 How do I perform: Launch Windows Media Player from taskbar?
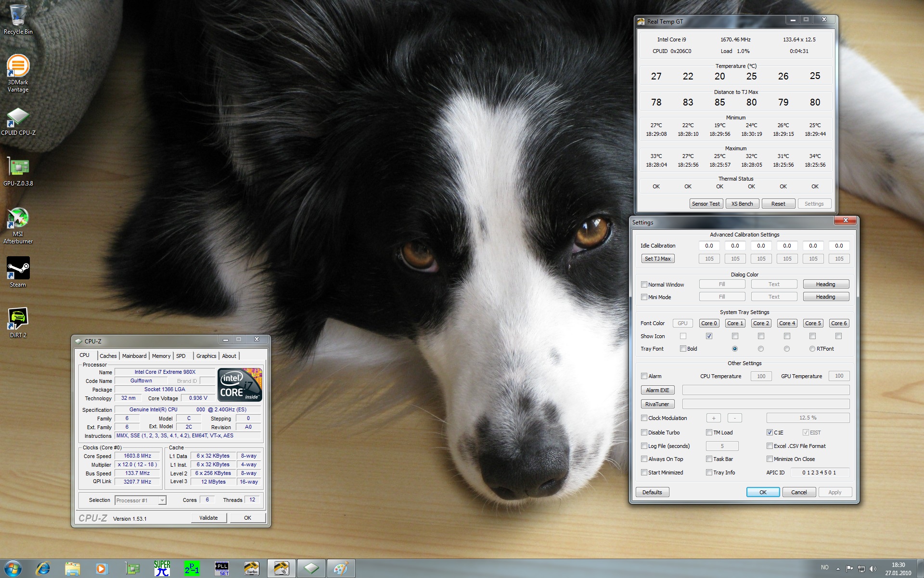click(x=102, y=569)
